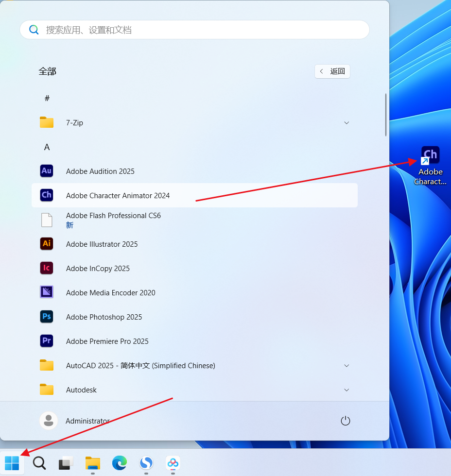Click the 7-Zip folder icon

pos(47,122)
